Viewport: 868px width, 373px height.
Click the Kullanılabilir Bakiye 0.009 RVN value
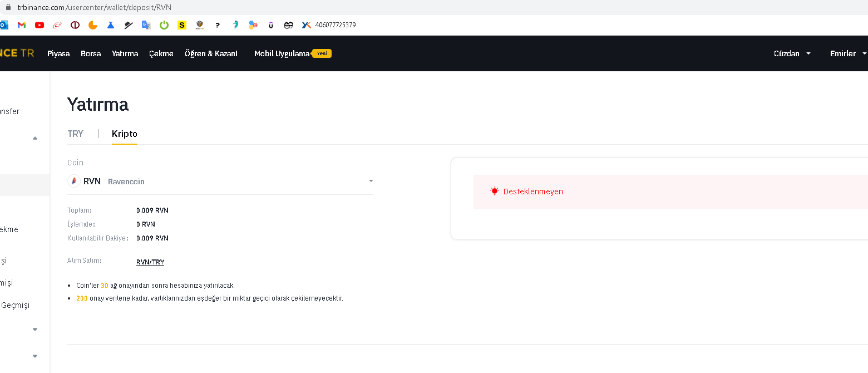(x=152, y=238)
